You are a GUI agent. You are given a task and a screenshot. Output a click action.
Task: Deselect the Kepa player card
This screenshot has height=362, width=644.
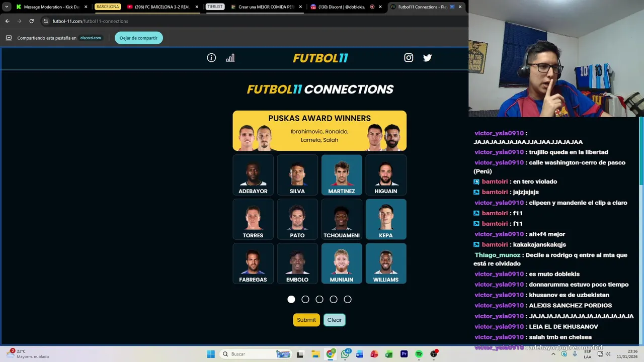click(386, 219)
